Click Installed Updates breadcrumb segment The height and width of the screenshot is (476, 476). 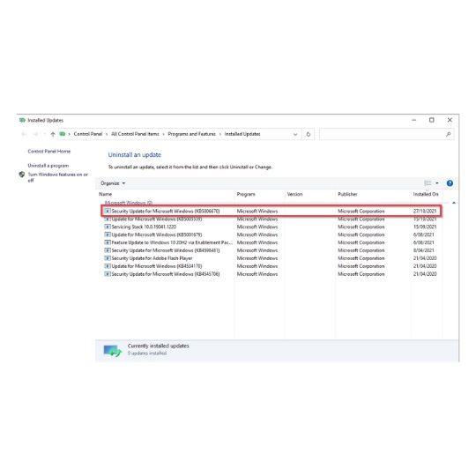coord(242,134)
